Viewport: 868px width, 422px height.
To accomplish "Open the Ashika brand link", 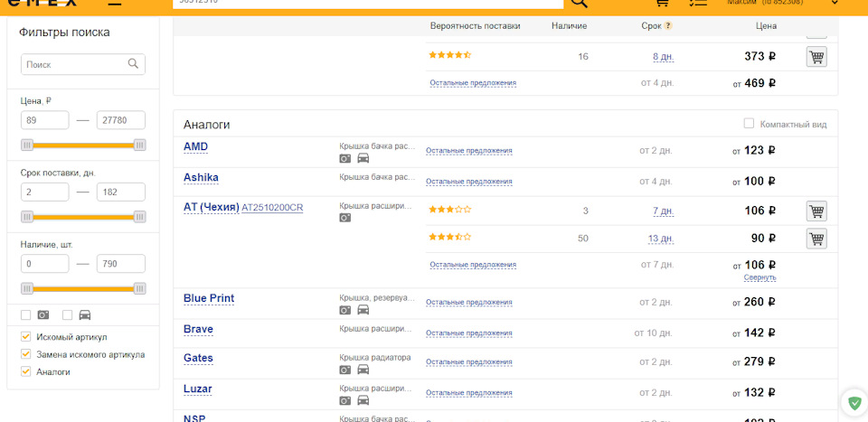I will [x=201, y=177].
